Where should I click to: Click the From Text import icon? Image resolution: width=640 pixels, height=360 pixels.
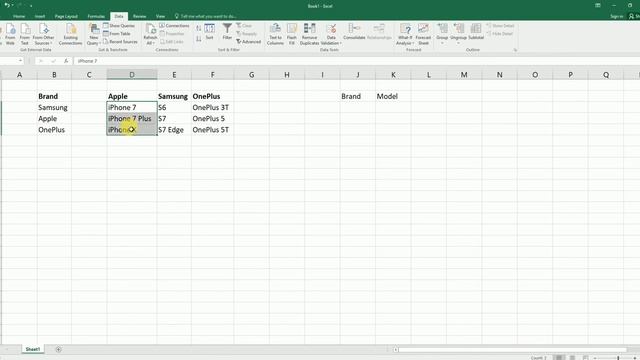[25, 33]
